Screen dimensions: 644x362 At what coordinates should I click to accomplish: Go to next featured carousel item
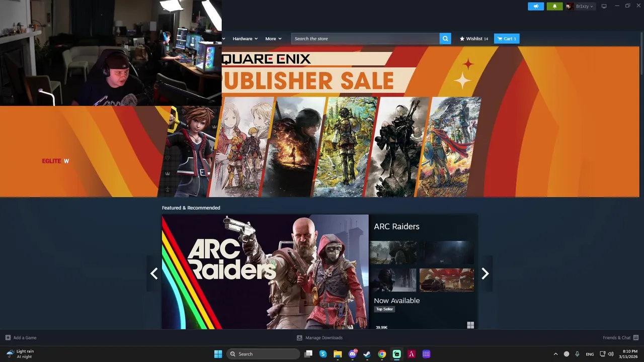(485, 274)
